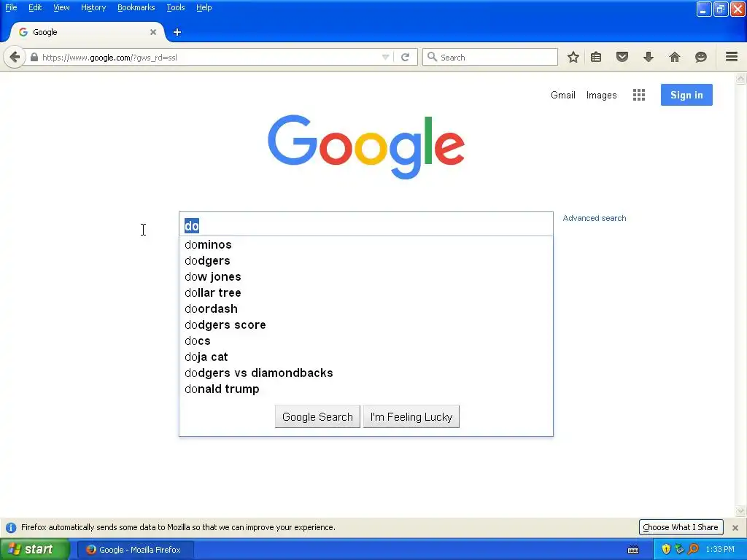Click the Google Search button
This screenshot has width=747, height=560.
tap(317, 416)
